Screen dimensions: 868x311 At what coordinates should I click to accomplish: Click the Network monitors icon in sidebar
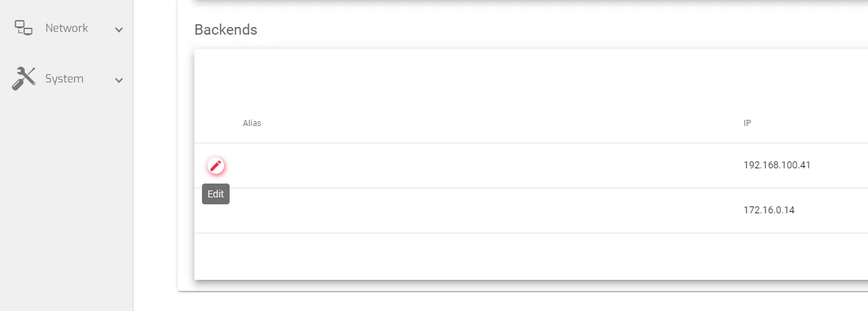tap(24, 28)
